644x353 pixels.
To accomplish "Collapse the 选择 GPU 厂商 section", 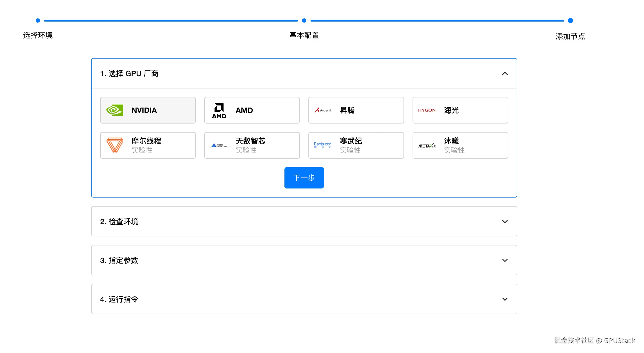I will (x=505, y=73).
